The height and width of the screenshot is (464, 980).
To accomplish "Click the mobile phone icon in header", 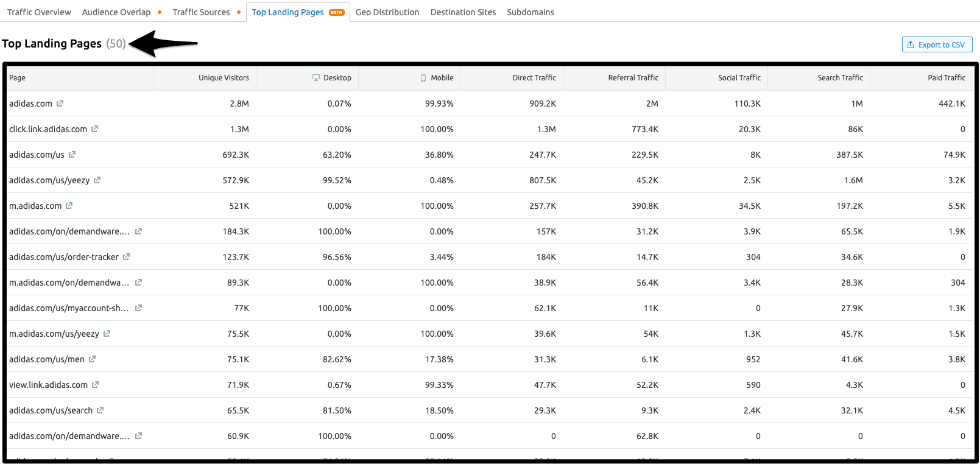I will point(423,78).
